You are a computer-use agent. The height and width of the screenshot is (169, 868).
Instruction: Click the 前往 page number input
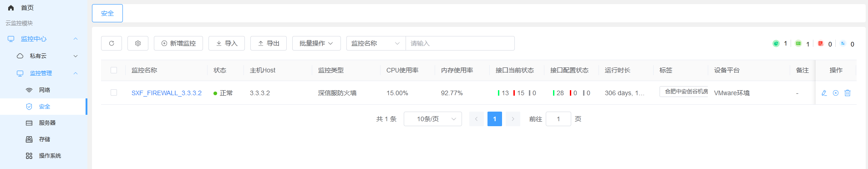(x=558, y=119)
